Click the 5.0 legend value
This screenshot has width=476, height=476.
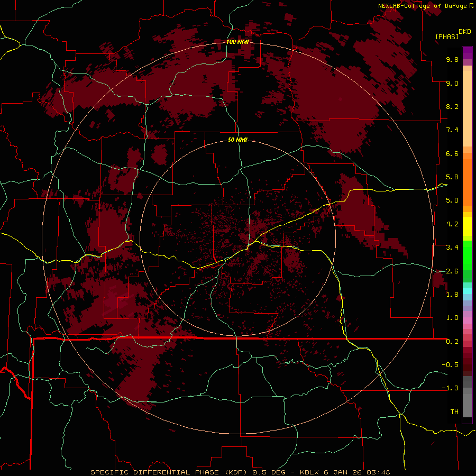[x=452, y=200]
